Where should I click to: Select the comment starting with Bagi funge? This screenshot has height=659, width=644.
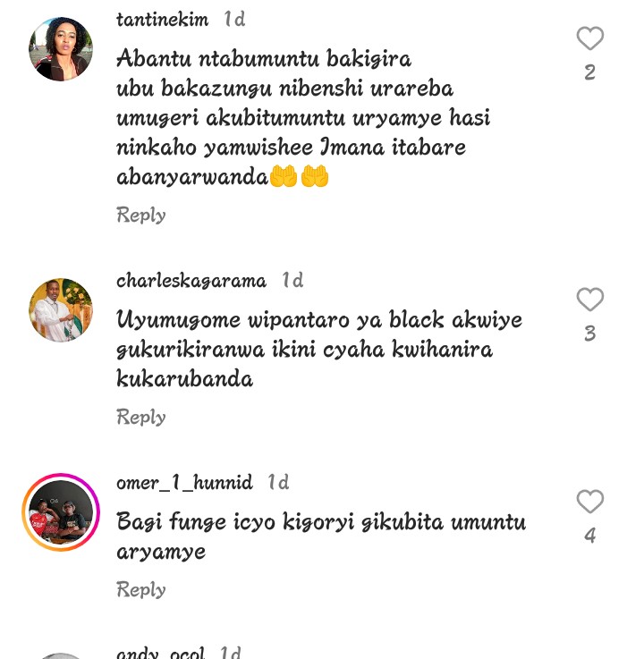tap(321, 536)
